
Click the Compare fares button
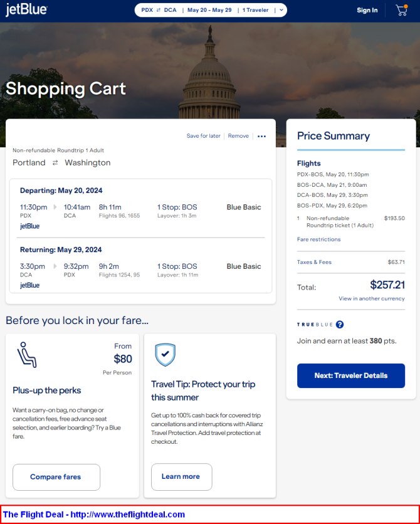click(x=56, y=477)
